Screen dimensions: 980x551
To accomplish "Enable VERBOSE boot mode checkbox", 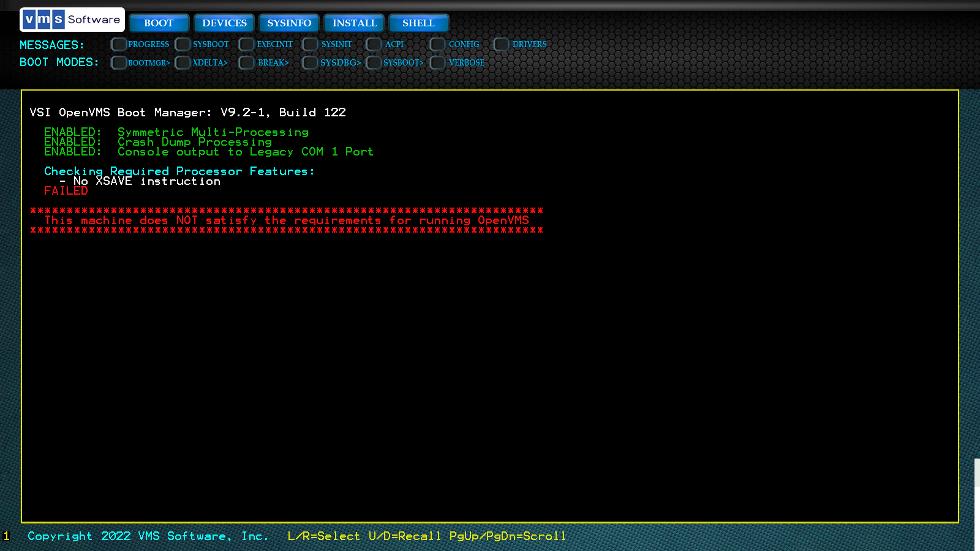I will tap(437, 62).
